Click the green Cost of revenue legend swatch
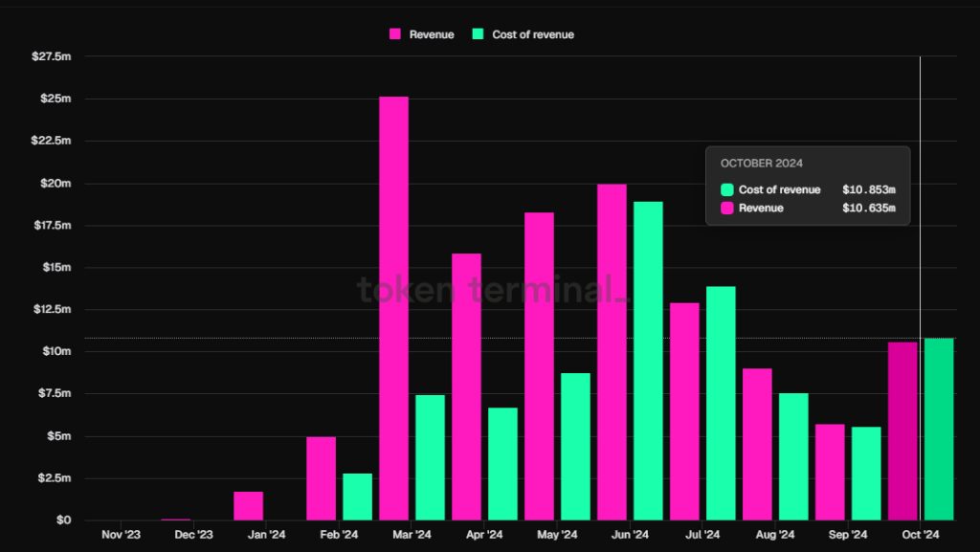The image size is (980, 552). pos(479,34)
